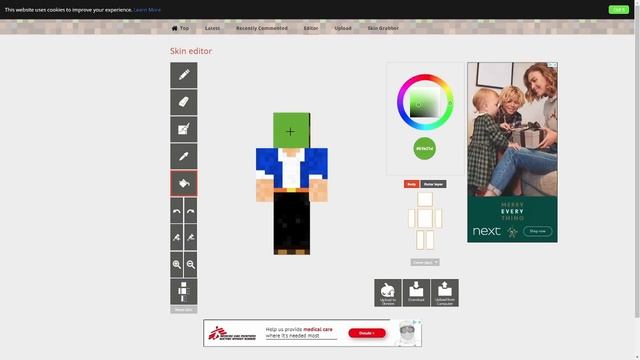Click the green current color swatch
The width and height of the screenshot is (640, 360).
point(424,149)
